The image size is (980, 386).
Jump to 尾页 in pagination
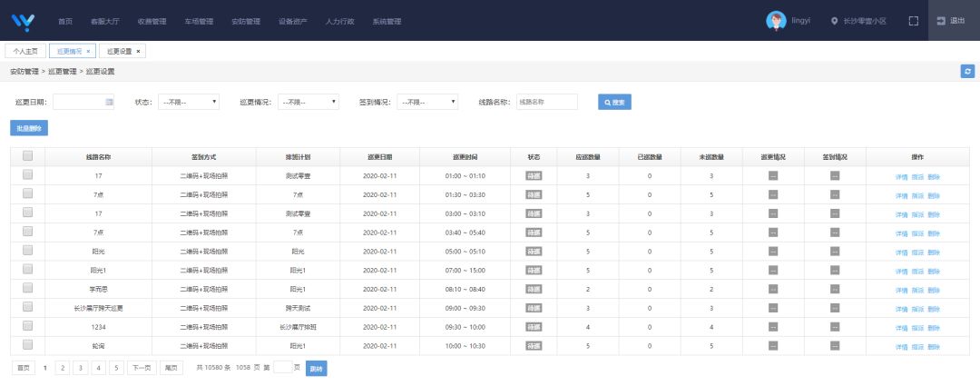[x=171, y=369]
